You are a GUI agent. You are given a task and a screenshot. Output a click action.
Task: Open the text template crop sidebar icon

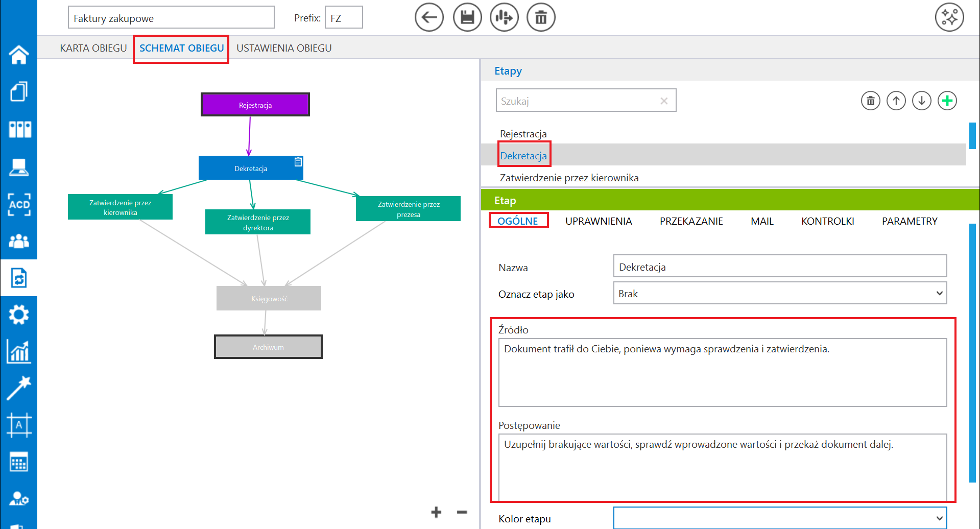click(19, 425)
